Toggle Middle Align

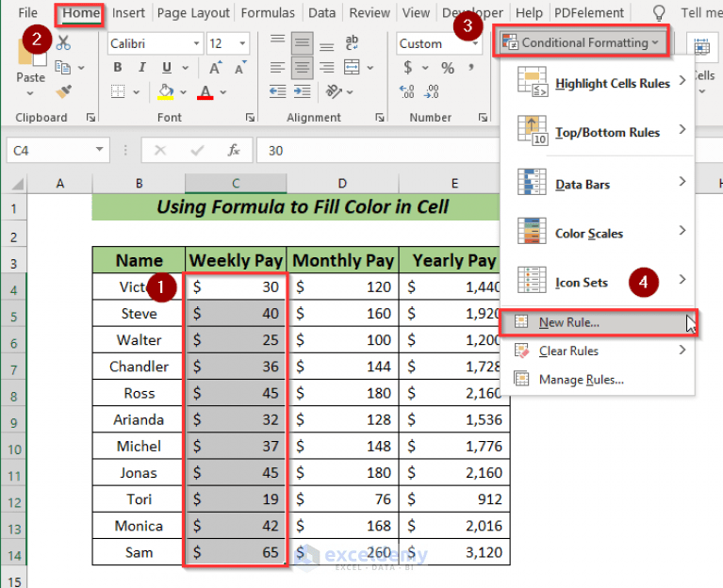(x=302, y=42)
